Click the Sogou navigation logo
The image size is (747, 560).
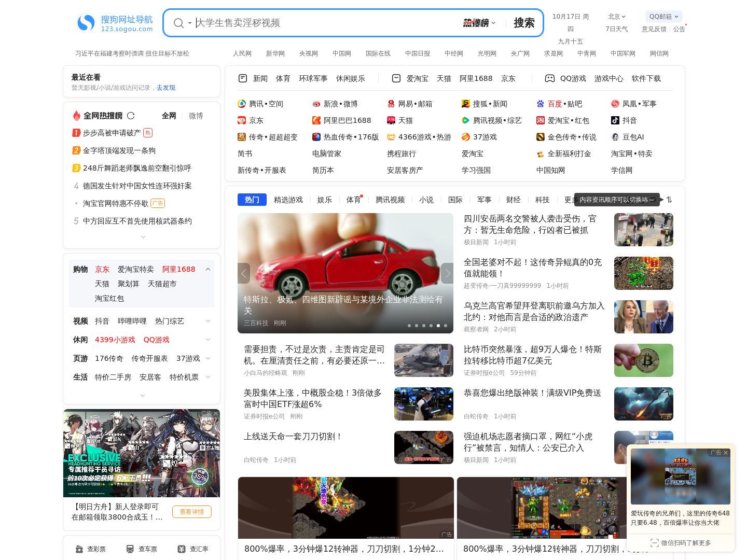(115, 23)
